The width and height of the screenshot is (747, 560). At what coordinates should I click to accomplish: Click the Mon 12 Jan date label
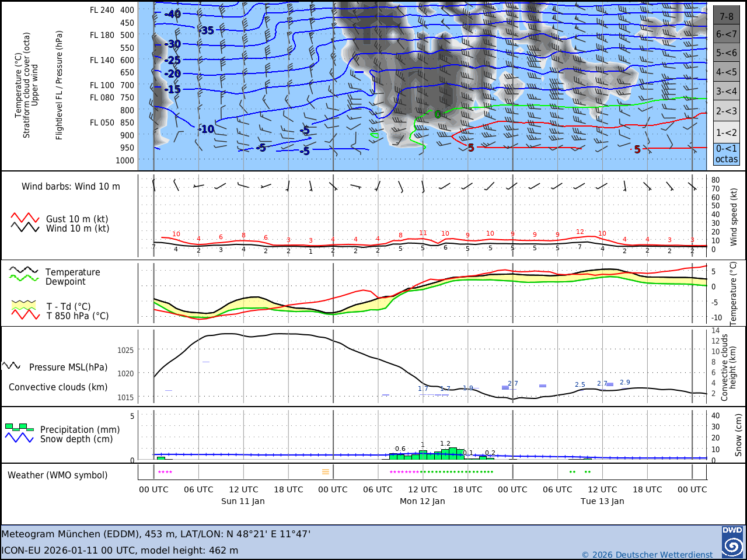(x=423, y=501)
